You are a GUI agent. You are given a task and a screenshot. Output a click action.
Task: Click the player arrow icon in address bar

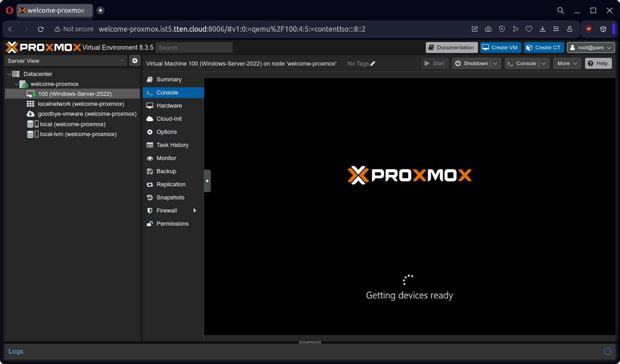coord(515,29)
